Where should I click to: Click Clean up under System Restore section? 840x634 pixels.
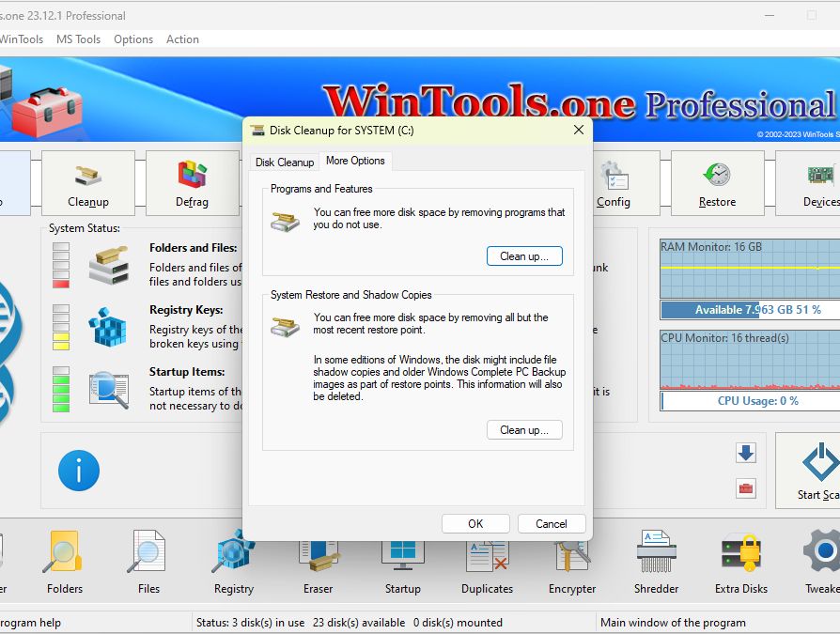524,430
